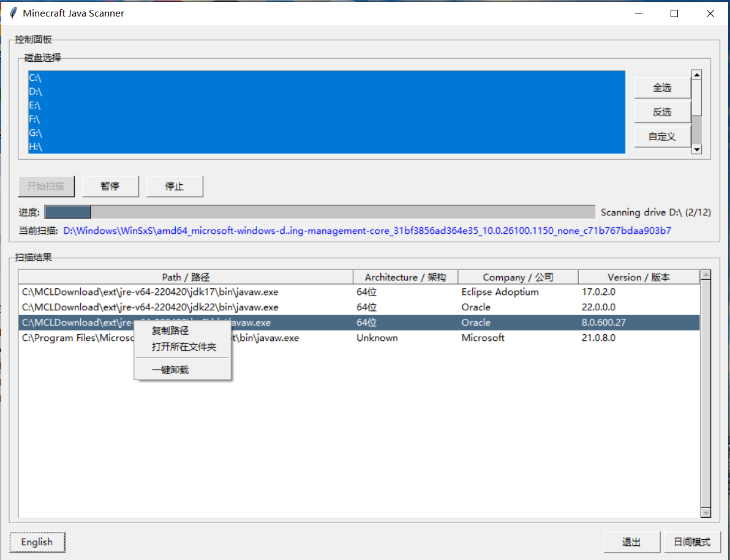The width and height of the screenshot is (730, 560).
Task: Sort by the Company / 公司 column header
Action: point(518,277)
